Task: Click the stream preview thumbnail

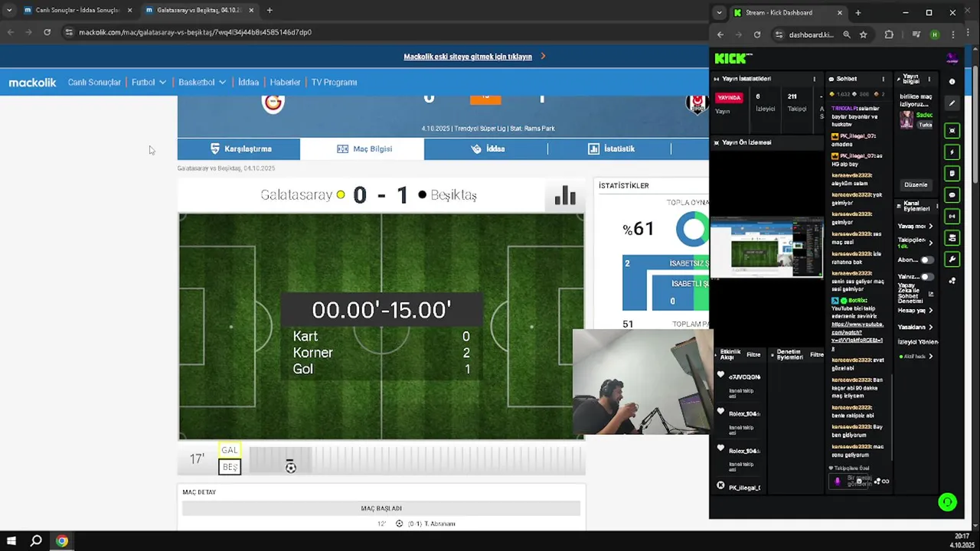Action: [x=766, y=247]
